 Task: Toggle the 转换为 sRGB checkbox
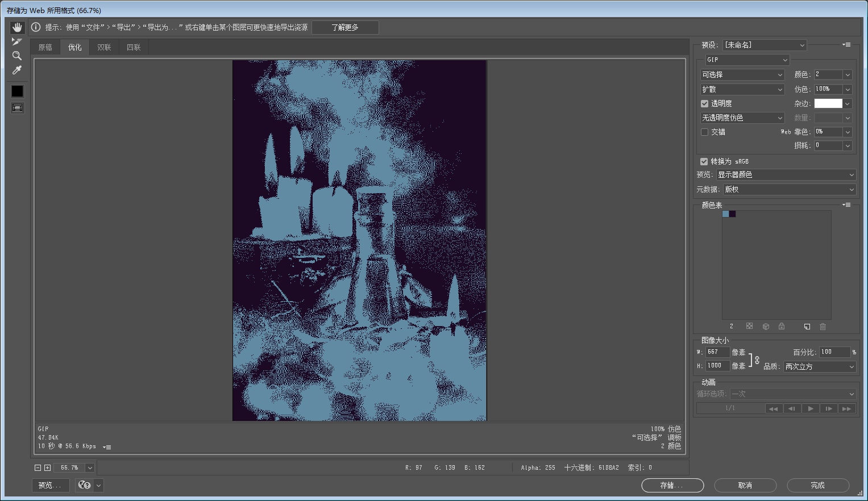click(704, 162)
